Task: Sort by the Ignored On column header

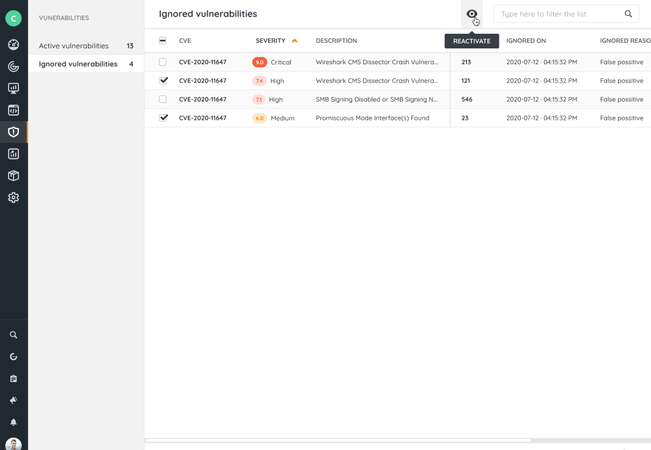Action: point(526,41)
